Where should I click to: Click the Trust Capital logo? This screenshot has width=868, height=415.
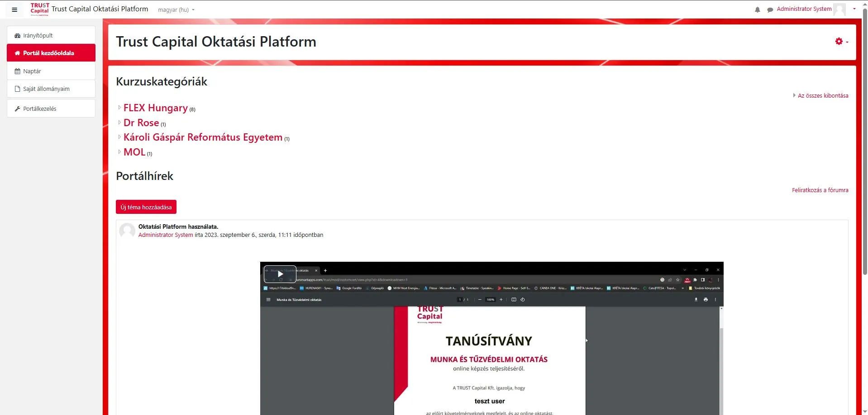point(40,9)
